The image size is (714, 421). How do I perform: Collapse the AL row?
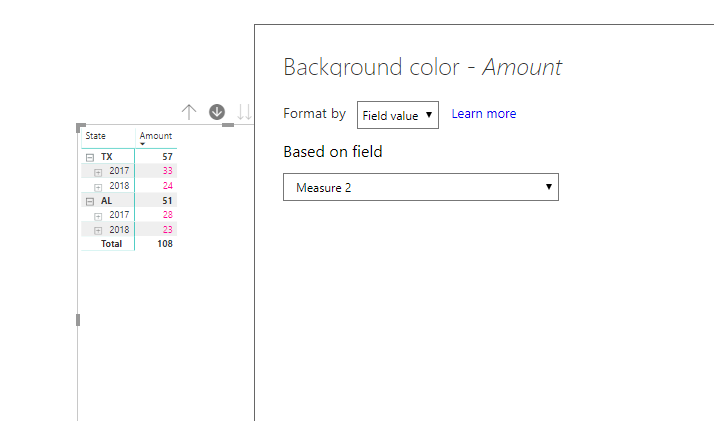90,202
